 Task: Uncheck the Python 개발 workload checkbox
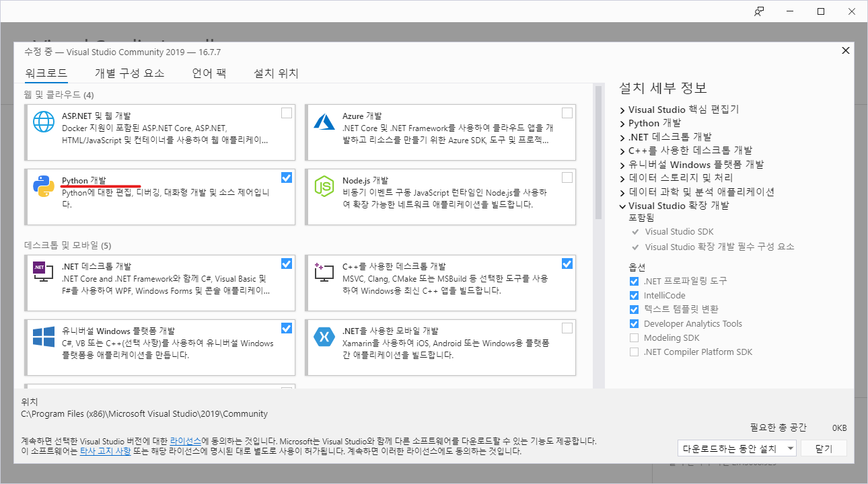pos(287,177)
